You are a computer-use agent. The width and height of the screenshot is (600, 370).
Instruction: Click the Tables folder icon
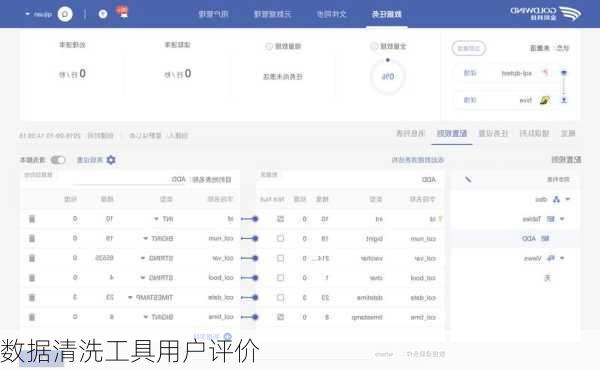pos(551,219)
